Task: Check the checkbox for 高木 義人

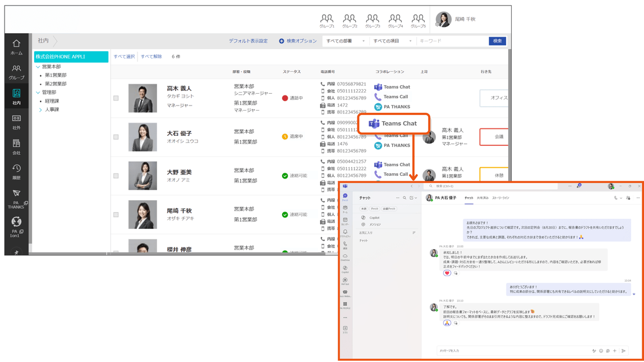Action: (116, 98)
